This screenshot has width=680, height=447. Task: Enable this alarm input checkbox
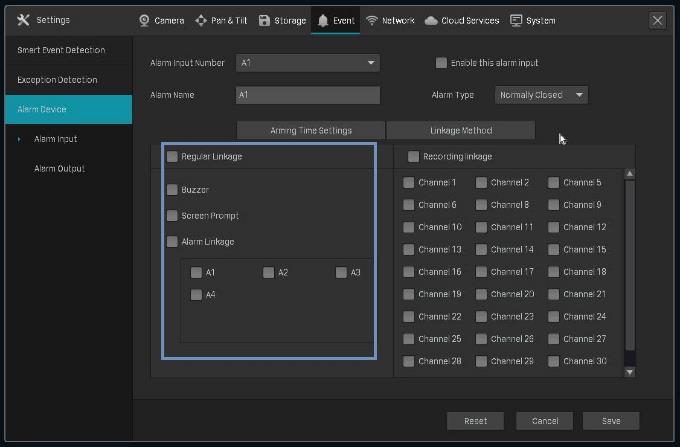pos(441,63)
